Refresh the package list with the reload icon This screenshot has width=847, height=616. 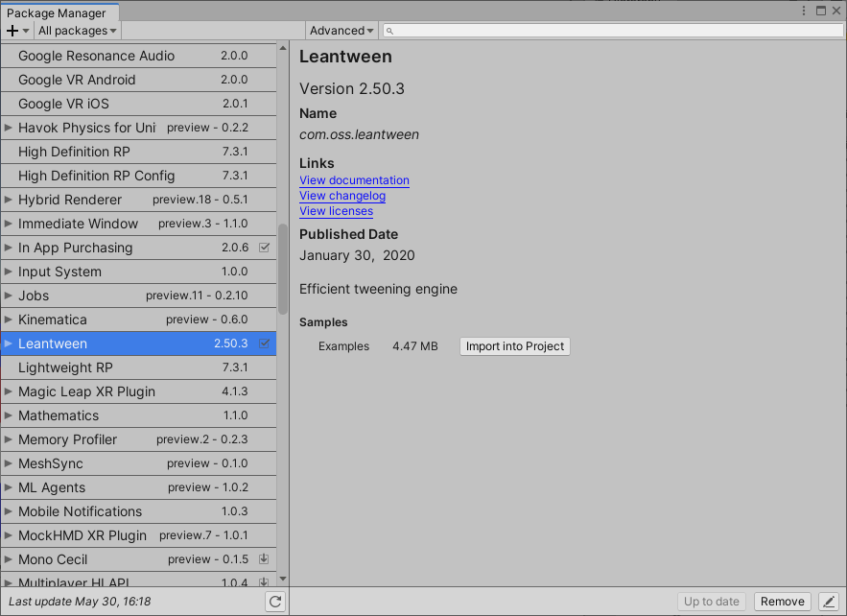pyautogui.click(x=274, y=601)
